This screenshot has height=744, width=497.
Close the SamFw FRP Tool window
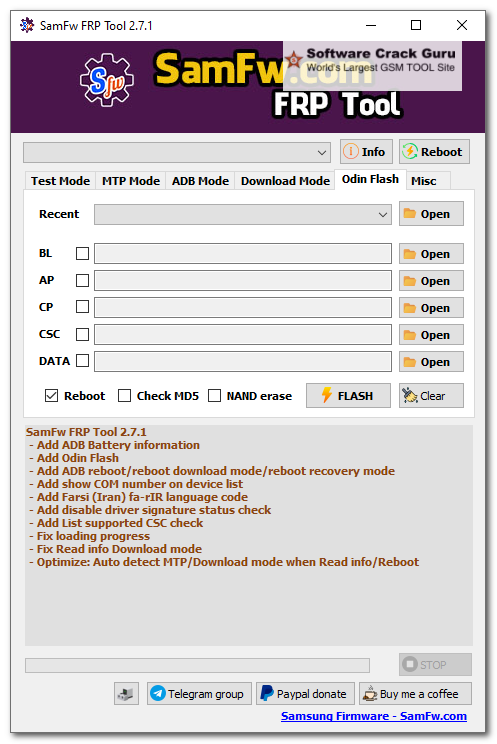point(462,25)
